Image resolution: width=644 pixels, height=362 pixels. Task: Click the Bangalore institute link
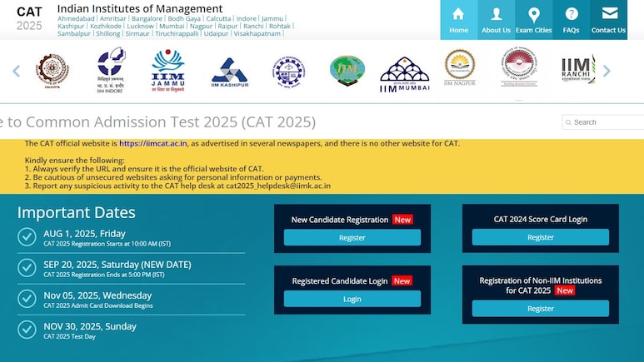[x=147, y=18]
